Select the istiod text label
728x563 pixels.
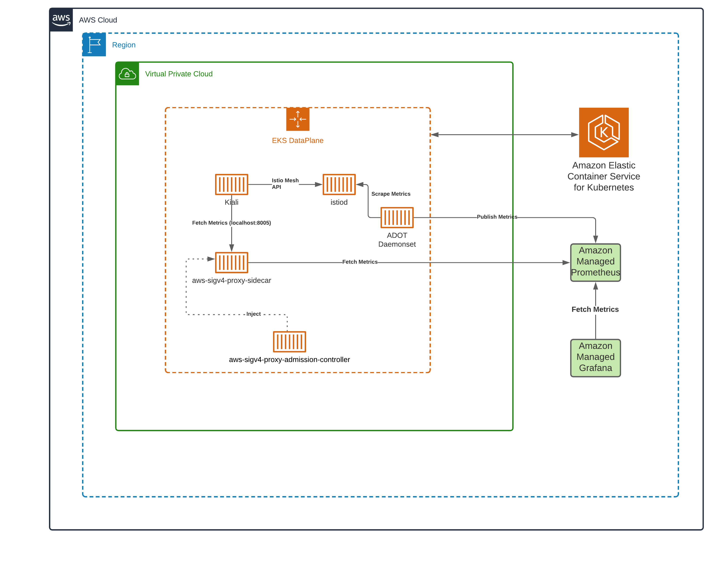pyautogui.click(x=339, y=202)
